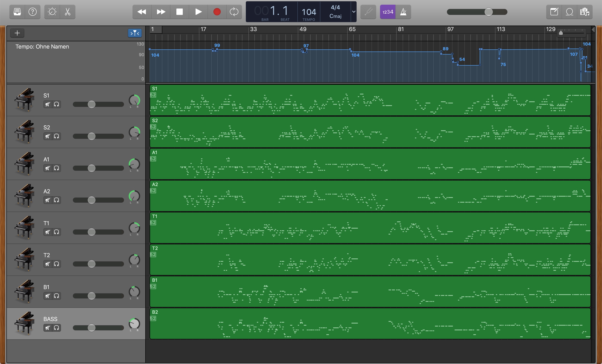Click the red Record button
This screenshot has width=602, height=364.
[217, 12]
